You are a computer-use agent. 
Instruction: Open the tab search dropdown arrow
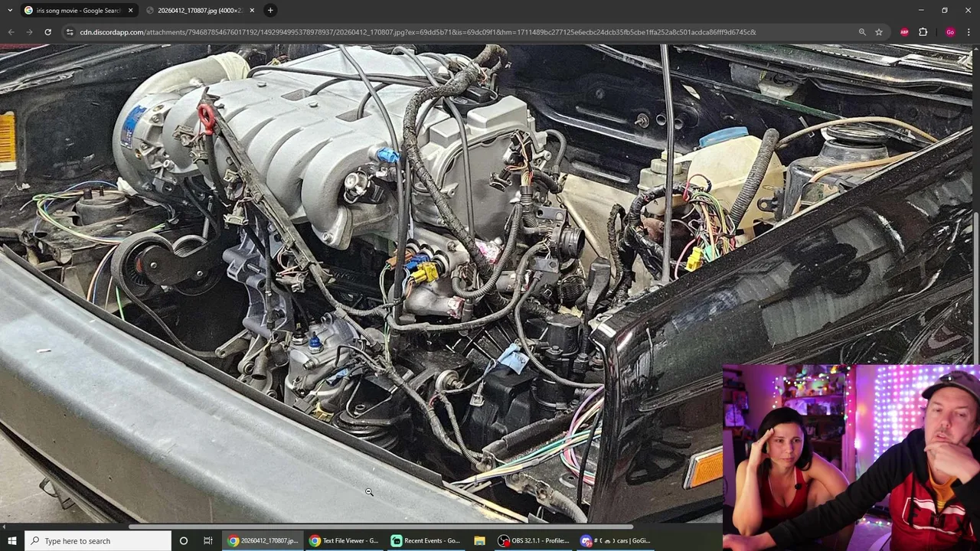click(10, 10)
